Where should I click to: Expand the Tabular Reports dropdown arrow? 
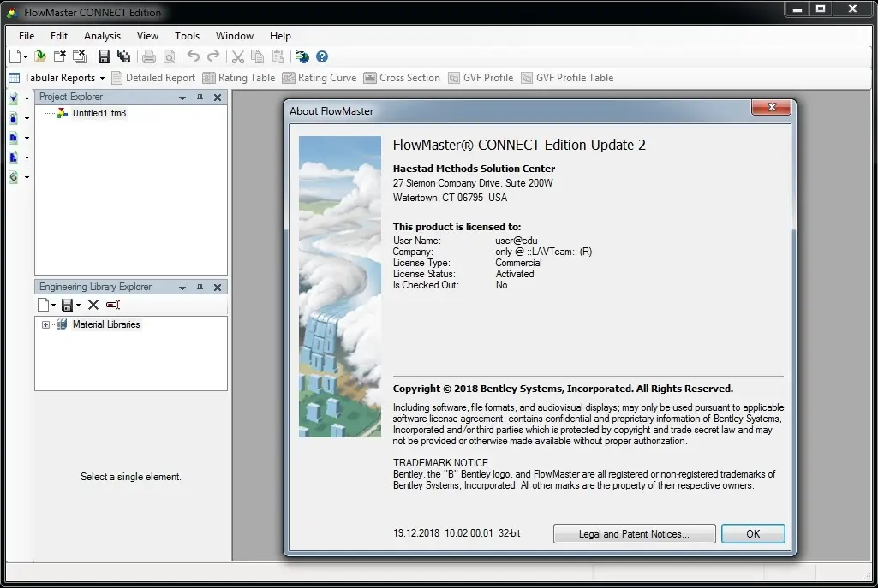pyautogui.click(x=102, y=79)
